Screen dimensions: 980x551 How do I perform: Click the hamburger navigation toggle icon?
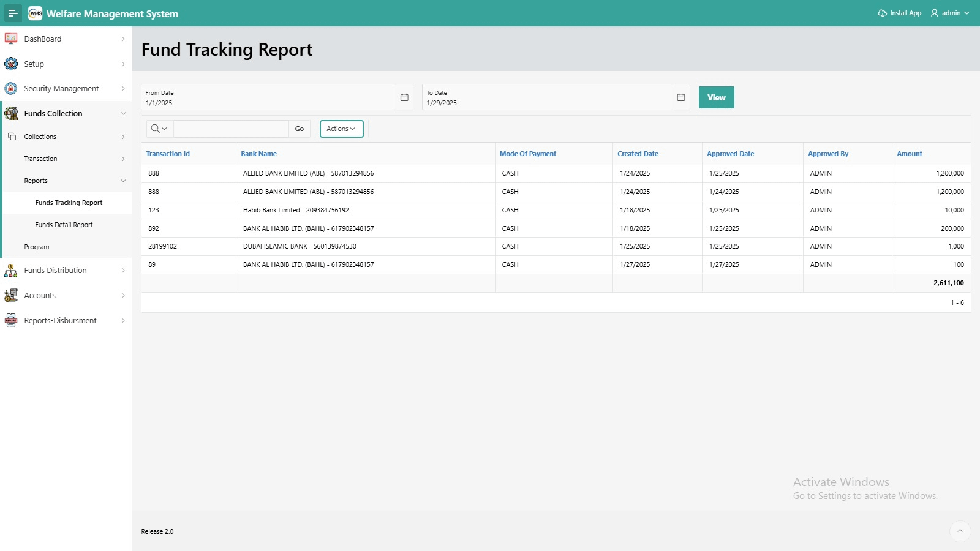[13, 13]
